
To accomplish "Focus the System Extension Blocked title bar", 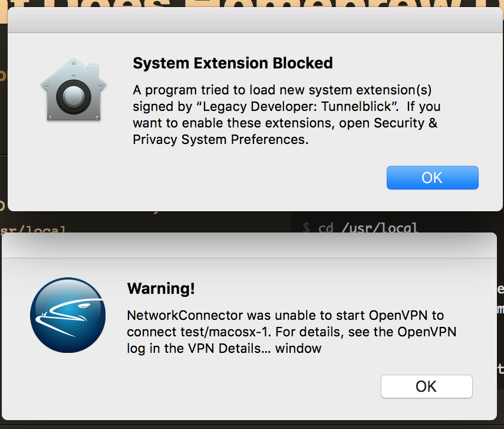I will 255,20.
